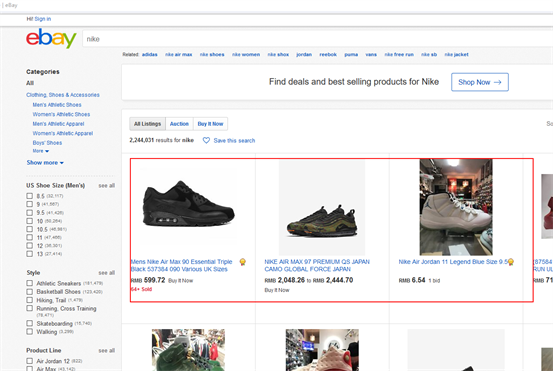The width and height of the screenshot is (553, 371).
Task: Select the 10.5 shoe size checkbox
Action: 30,229
